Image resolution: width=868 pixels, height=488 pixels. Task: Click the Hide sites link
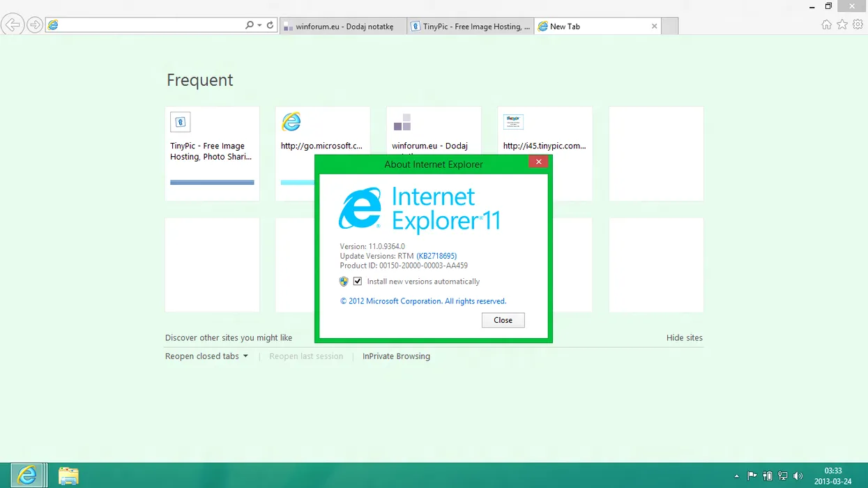[685, 338]
